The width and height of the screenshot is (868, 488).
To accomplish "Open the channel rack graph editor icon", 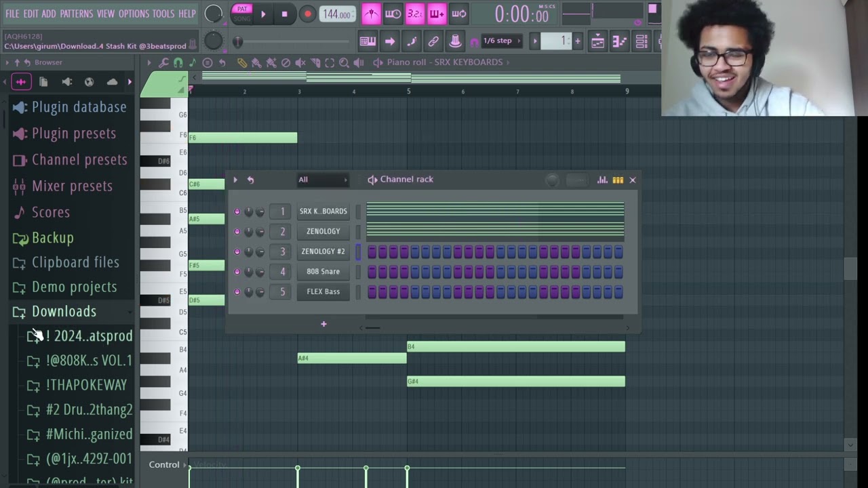I will pyautogui.click(x=602, y=180).
